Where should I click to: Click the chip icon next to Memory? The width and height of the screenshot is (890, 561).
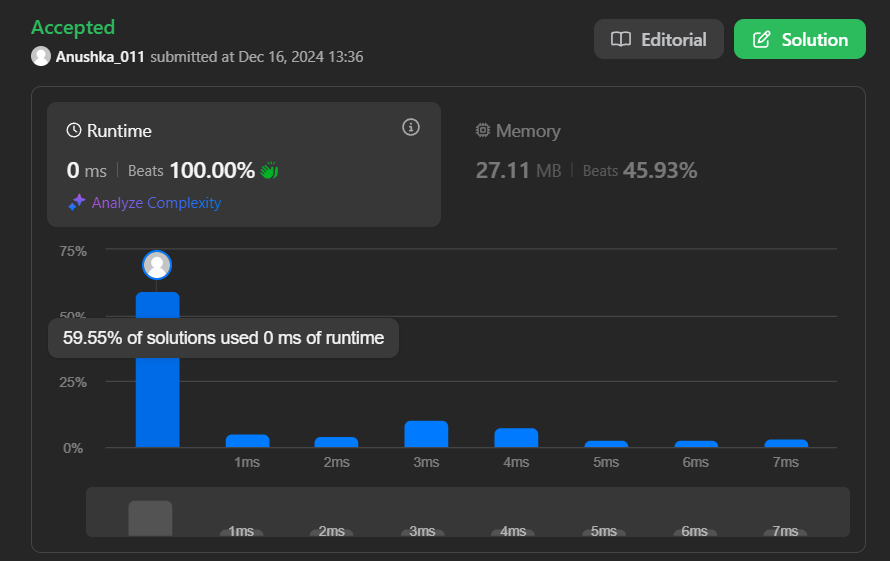tap(483, 131)
